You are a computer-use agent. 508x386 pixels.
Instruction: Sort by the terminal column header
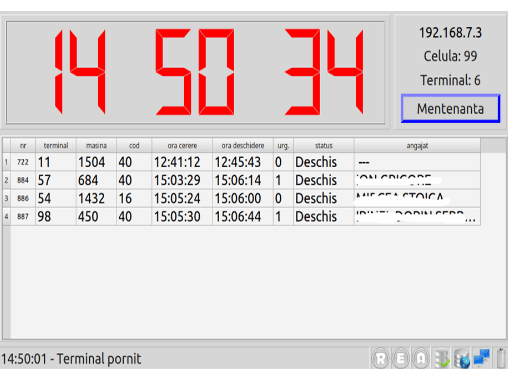point(56,146)
